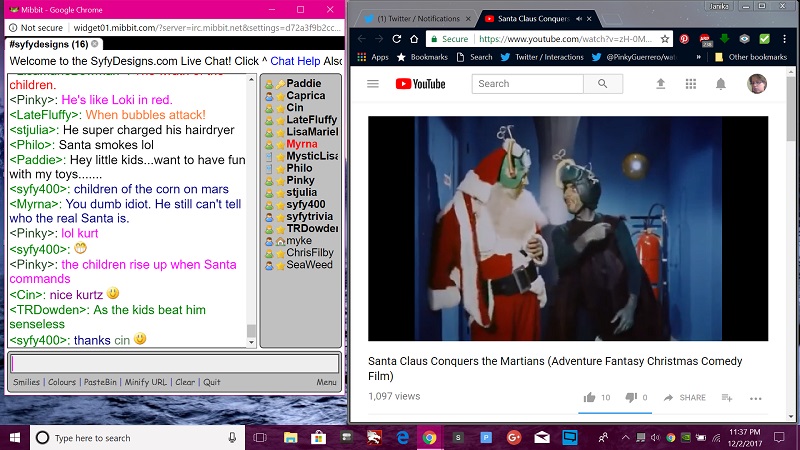800x450 pixels.
Task: Click the YouTube search field
Action: [528, 84]
